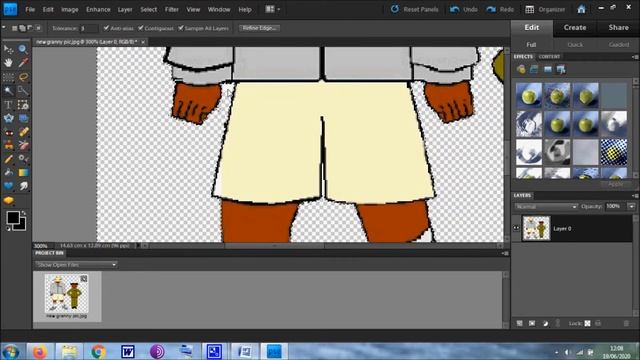Select the Red Eye Removal tool
Image resolution: width=640 pixels, height=360 pixels.
(x=9, y=132)
